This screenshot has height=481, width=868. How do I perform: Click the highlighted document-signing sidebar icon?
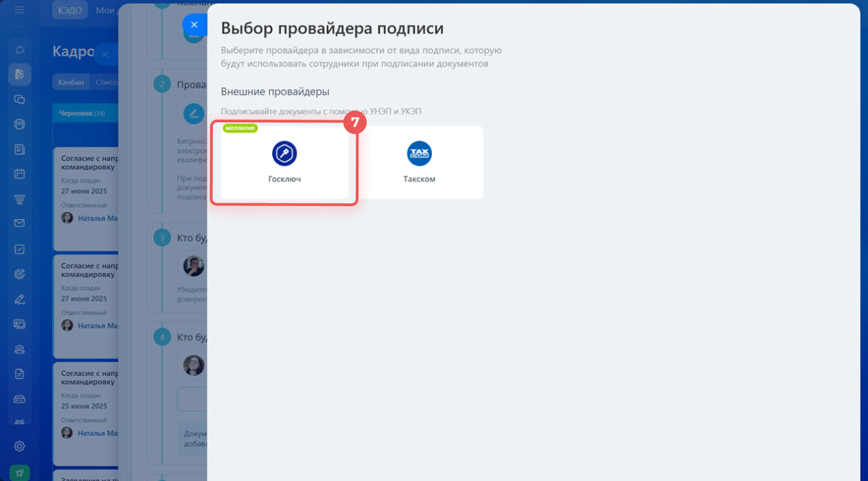[x=19, y=74]
